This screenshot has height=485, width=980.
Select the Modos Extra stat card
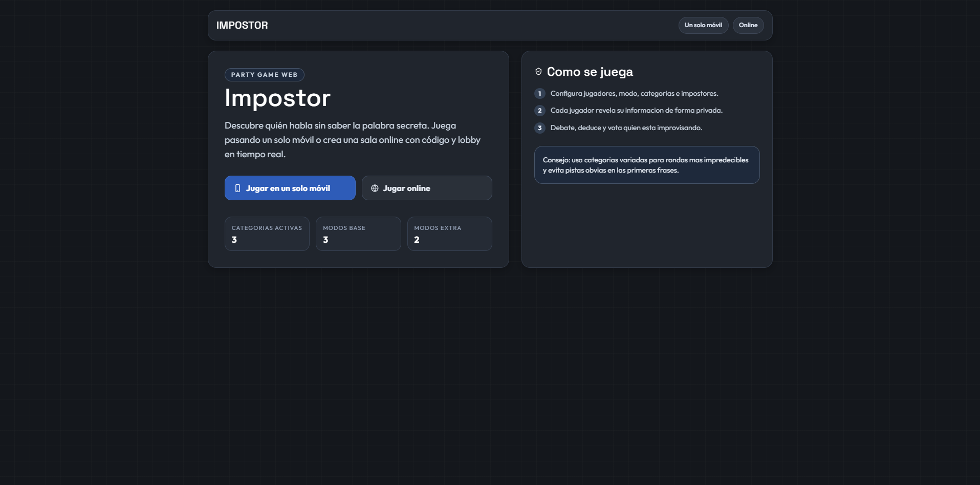click(x=449, y=234)
